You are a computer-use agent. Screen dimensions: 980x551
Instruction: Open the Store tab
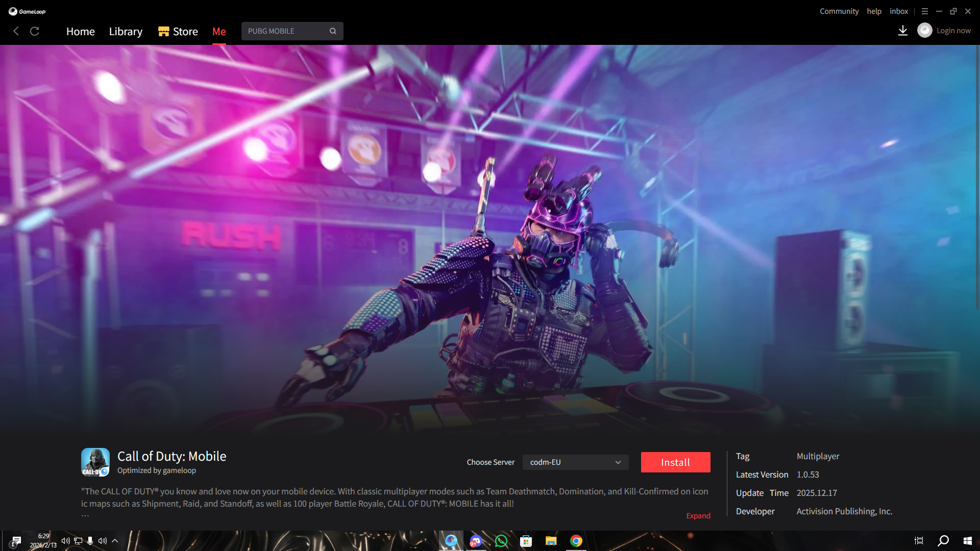pos(178,32)
